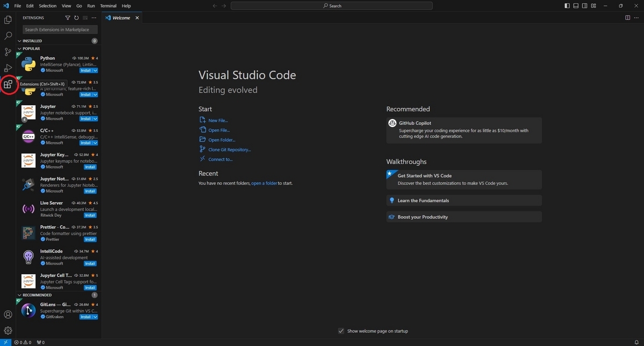Customize layout from the title bar
This screenshot has width=644, height=346.
tap(593, 6)
